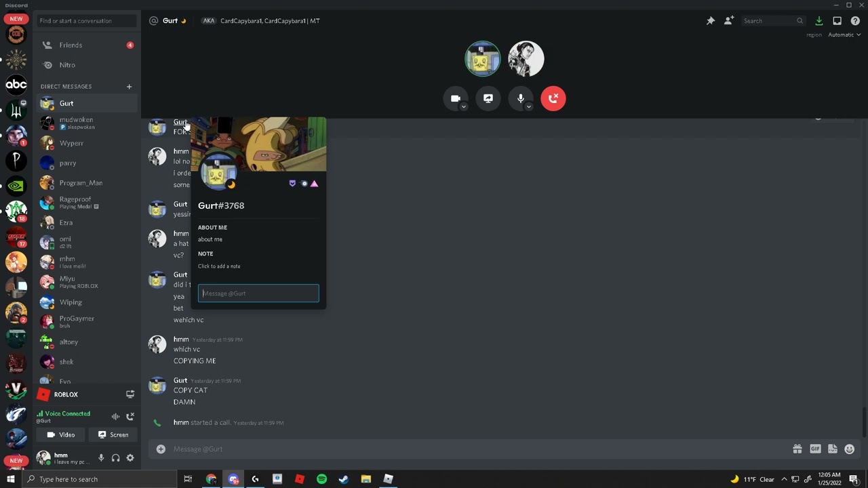The width and height of the screenshot is (868, 488).
Task: Open the Inbox icon
Action: pos(837,21)
